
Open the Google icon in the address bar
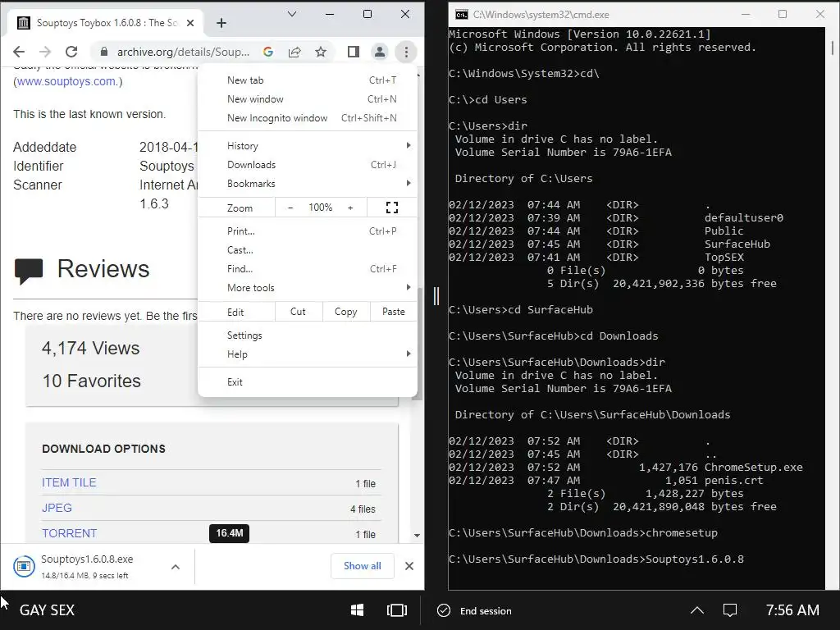click(268, 52)
